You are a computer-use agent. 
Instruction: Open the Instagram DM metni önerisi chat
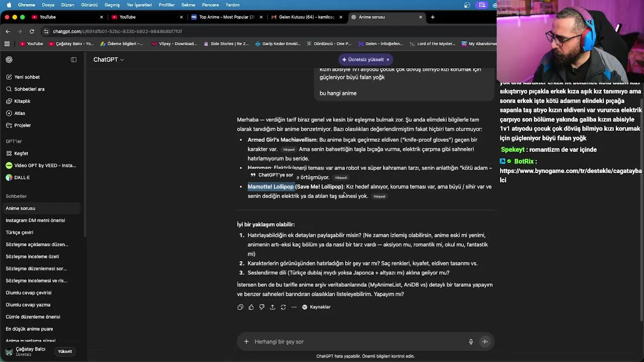[x=40, y=220]
